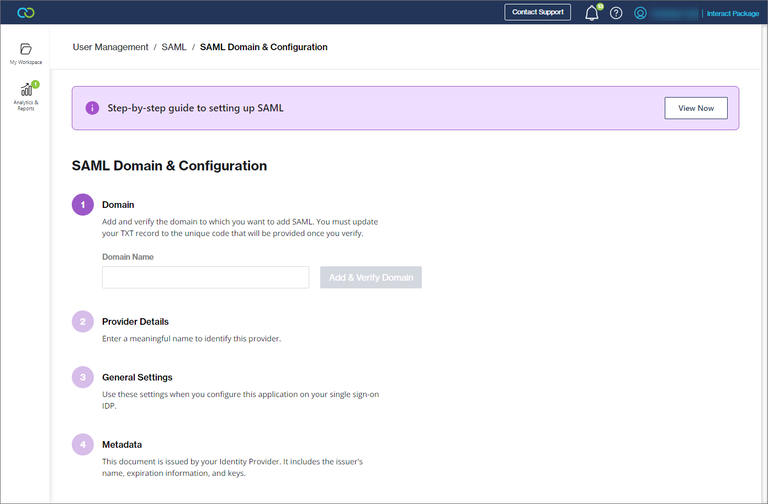Select the step 4 circle marker
The width and height of the screenshot is (768, 504).
pos(82,444)
